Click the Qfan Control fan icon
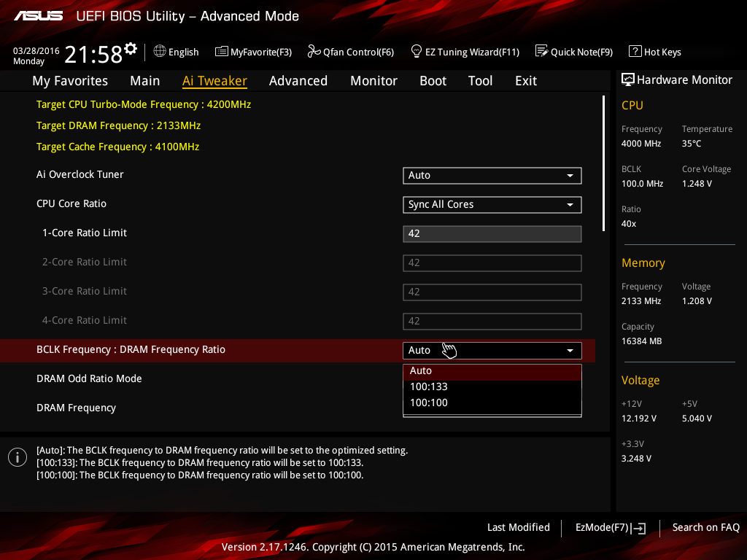The height and width of the screenshot is (560, 747). [x=314, y=51]
